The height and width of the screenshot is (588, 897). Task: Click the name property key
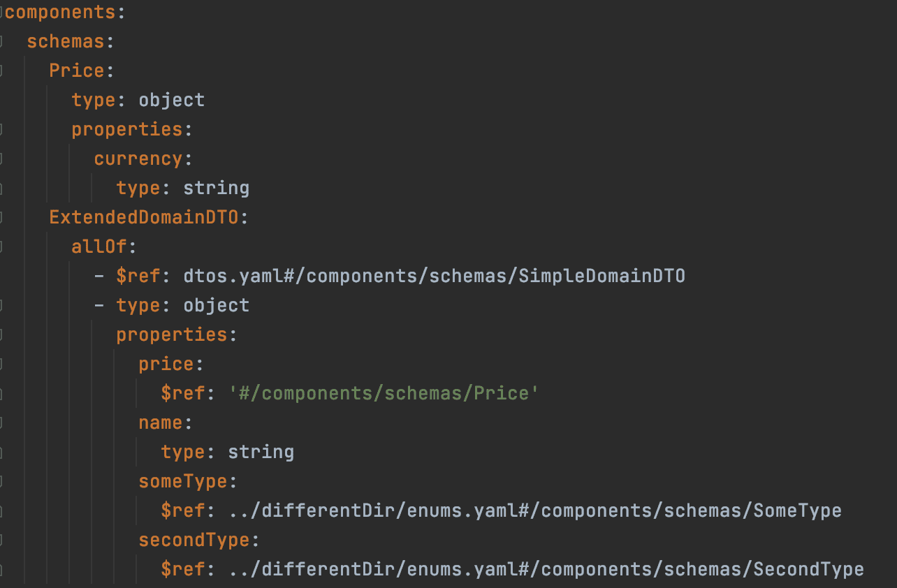coord(160,422)
